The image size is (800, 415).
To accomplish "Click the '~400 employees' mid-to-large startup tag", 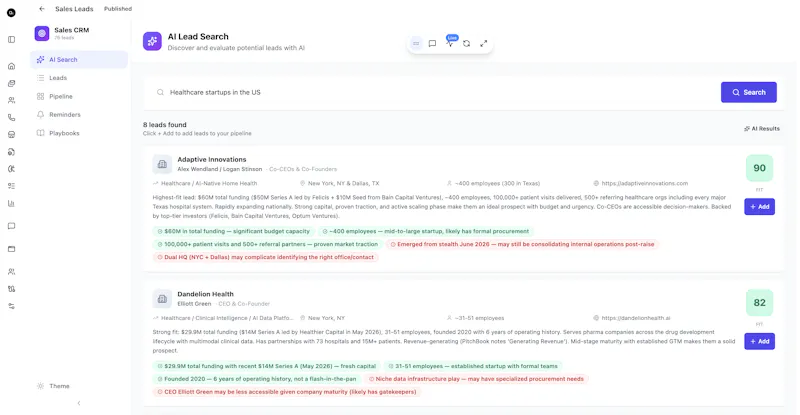I will pos(425,231).
